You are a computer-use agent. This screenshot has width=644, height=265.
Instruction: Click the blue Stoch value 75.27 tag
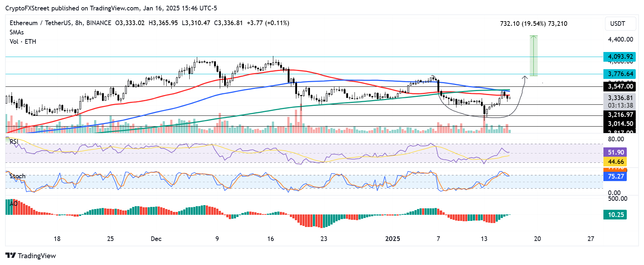point(615,176)
